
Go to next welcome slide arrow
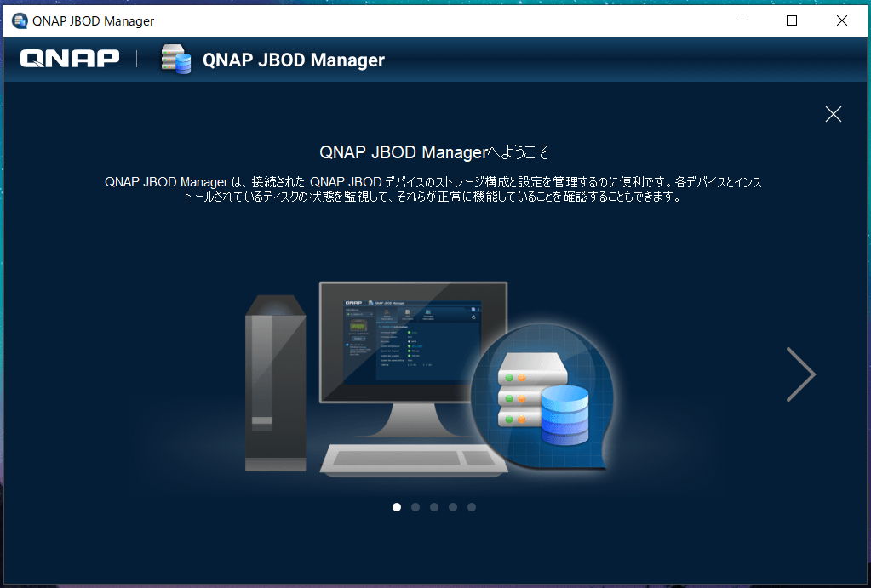coord(801,374)
